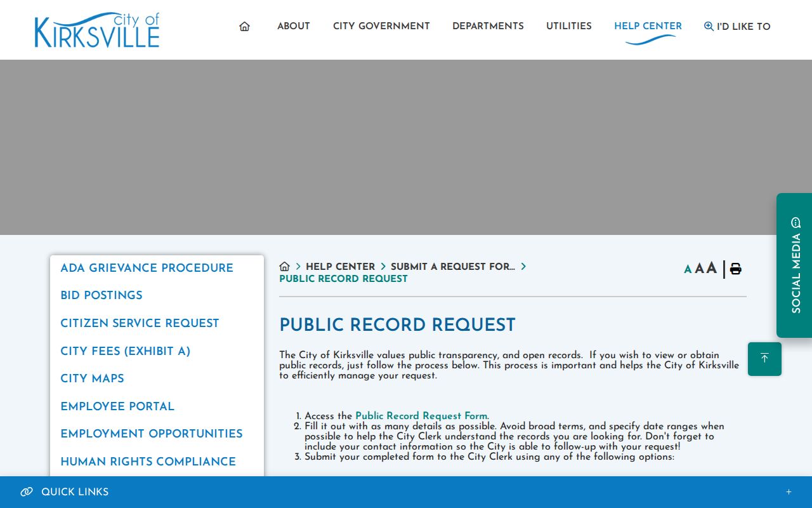Jump back to top with arrow button

click(x=764, y=359)
